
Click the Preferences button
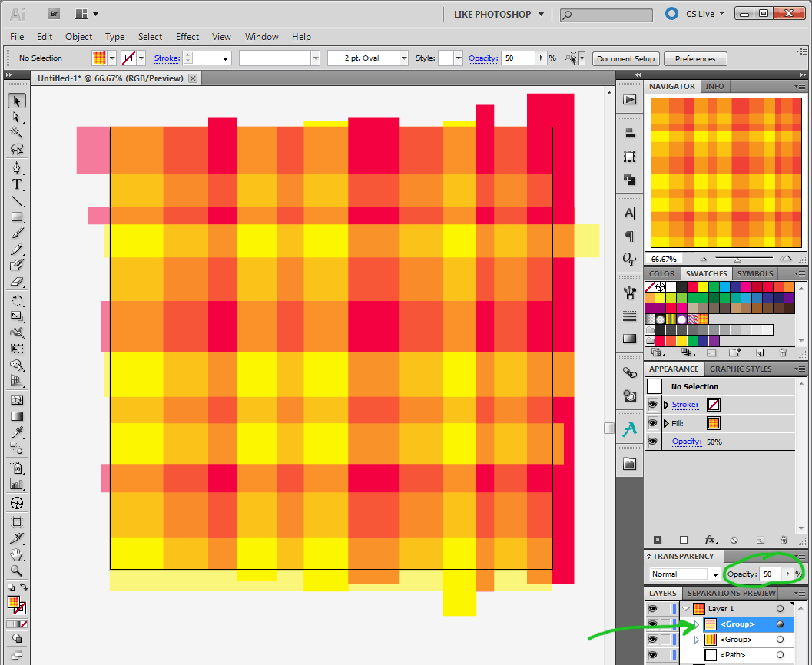(x=694, y=58)
